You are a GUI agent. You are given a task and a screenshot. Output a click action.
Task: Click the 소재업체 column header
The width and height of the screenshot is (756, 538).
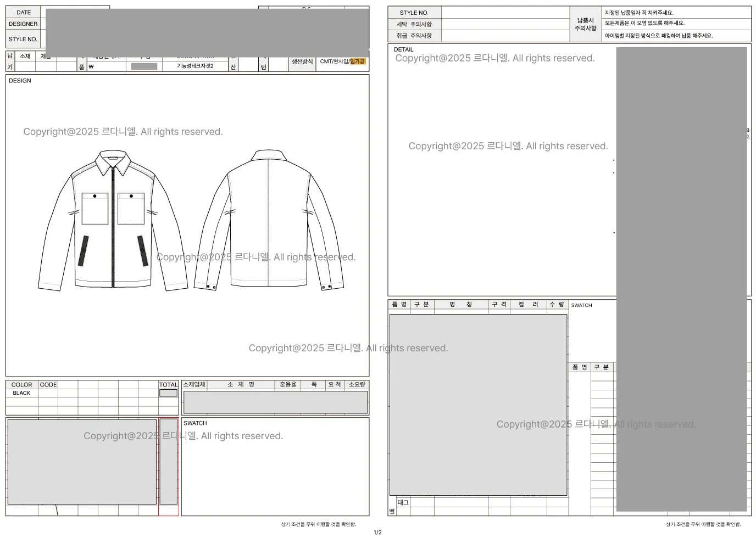coord(194,385)
